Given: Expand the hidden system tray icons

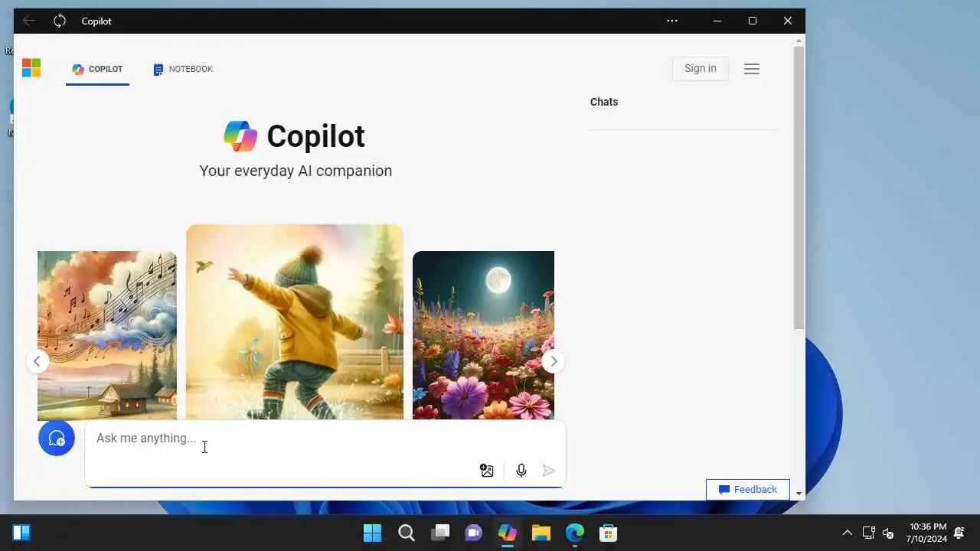Looking at the screenshot, I should click(x=847, y=533).
